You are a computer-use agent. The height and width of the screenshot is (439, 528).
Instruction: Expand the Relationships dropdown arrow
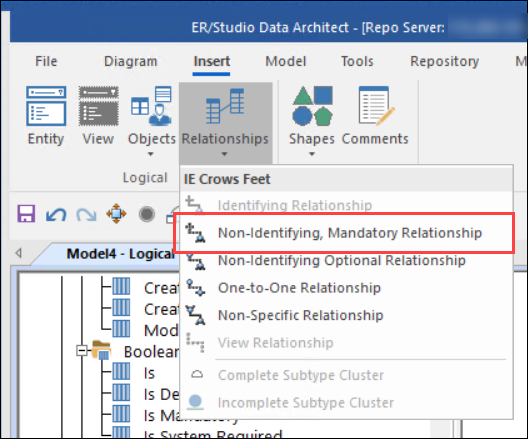[x=224, y=154]
